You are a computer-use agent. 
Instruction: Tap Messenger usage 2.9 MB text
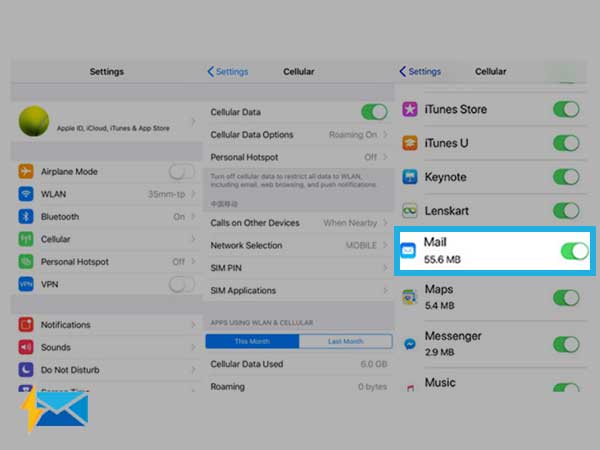pyautogui.click(x=440, y=352)
